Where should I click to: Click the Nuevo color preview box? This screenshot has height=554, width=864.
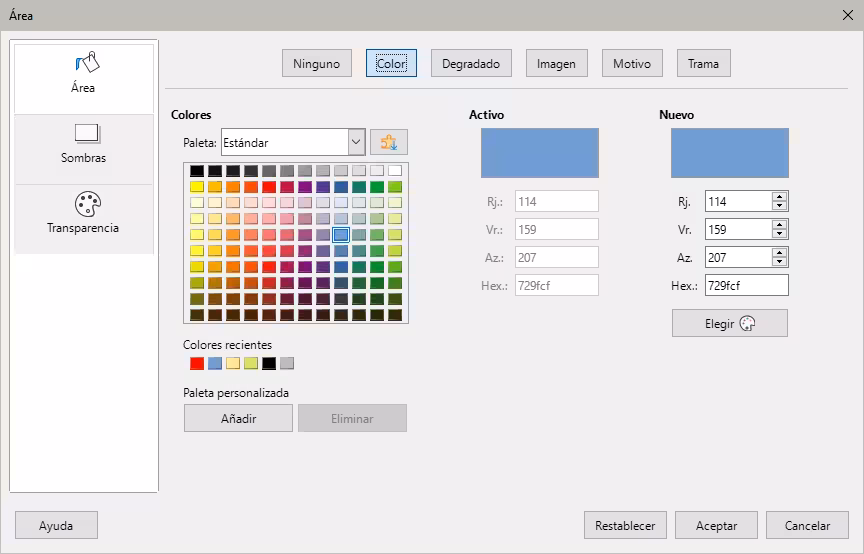point(730,153)
